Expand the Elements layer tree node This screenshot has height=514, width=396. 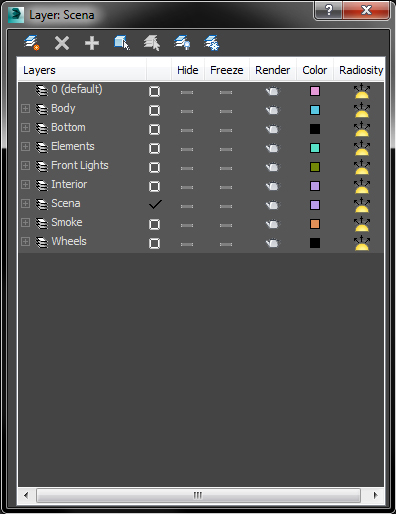[25, 147]
